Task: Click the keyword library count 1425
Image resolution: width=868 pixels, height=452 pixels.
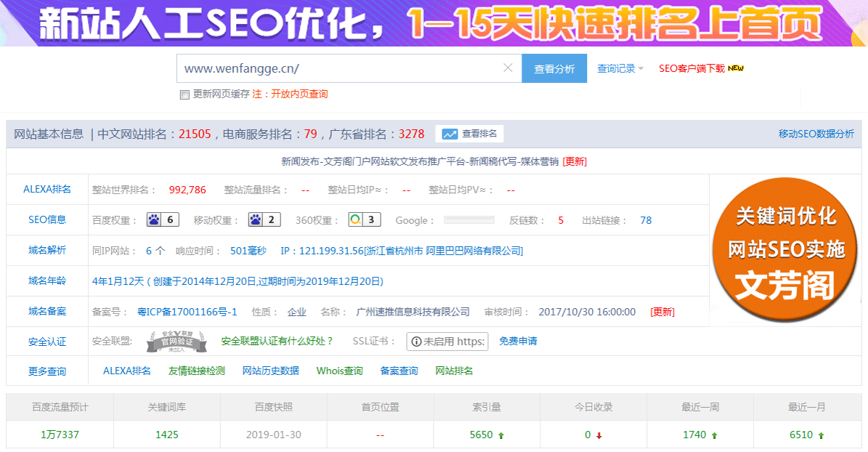Action: point(166,435)
